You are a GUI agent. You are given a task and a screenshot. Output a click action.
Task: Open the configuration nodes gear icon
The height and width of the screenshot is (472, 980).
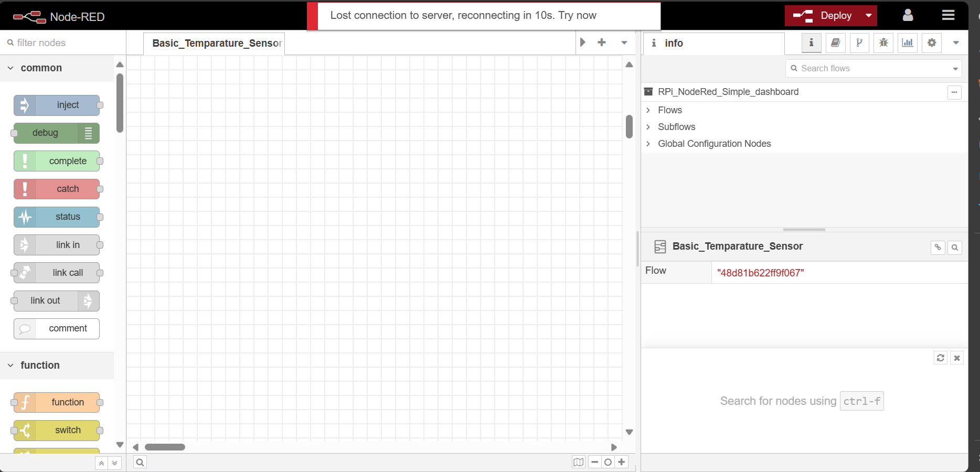coord(932,43)
